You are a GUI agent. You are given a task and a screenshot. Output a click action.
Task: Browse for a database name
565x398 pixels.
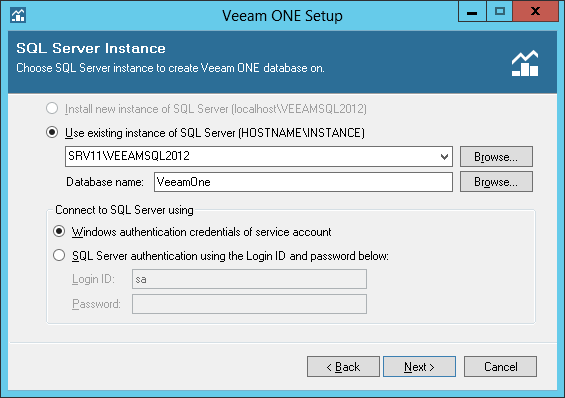click(496, 182)
